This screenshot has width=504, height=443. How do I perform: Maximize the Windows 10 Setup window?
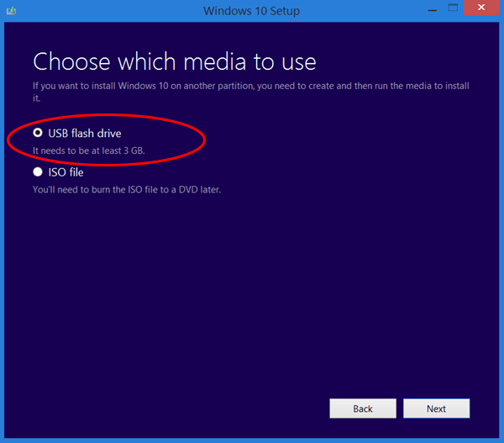pyautogui.click(x=453, y=8)
